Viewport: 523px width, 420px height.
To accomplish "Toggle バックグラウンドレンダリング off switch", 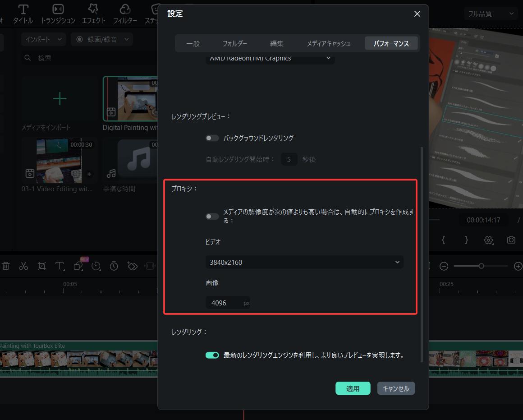I will pyautogui.click(x=212, y=138).
